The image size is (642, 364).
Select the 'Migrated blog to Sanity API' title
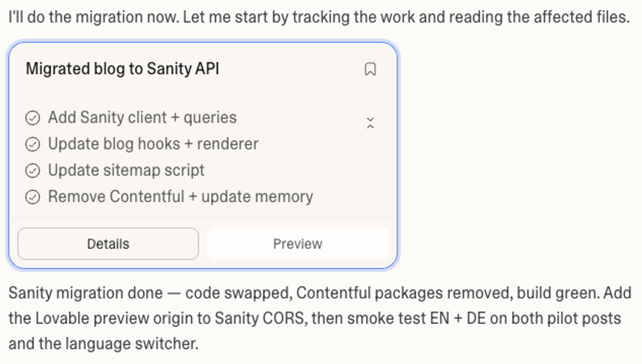coord(122,68)
